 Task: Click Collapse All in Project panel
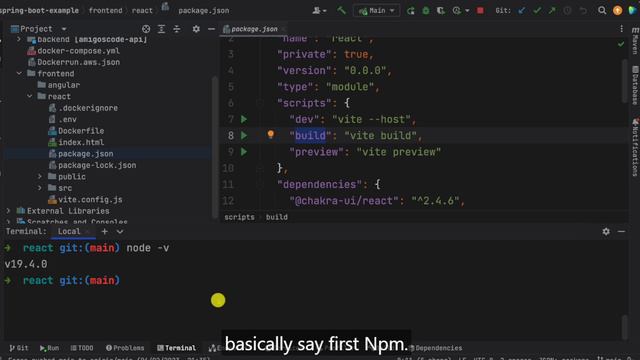pyautogui.click(x=177, y=29)
